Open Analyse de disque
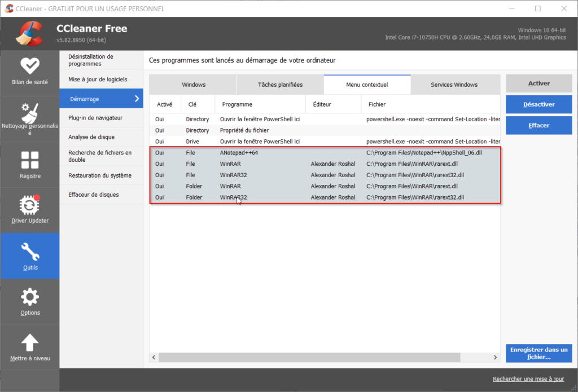Viewport: 578px width, 392px height. point(102,137)
